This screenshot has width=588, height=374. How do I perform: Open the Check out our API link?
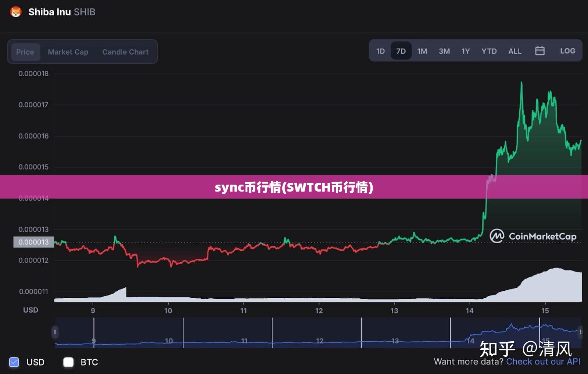543,362
